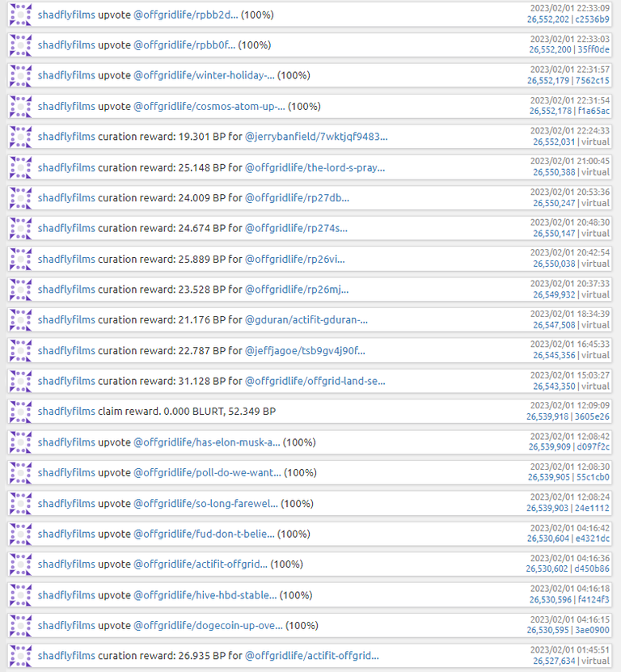Click avatar icon on gduran curation reward row
Viewport: 621px width, 672px height.
pos(20,320)
